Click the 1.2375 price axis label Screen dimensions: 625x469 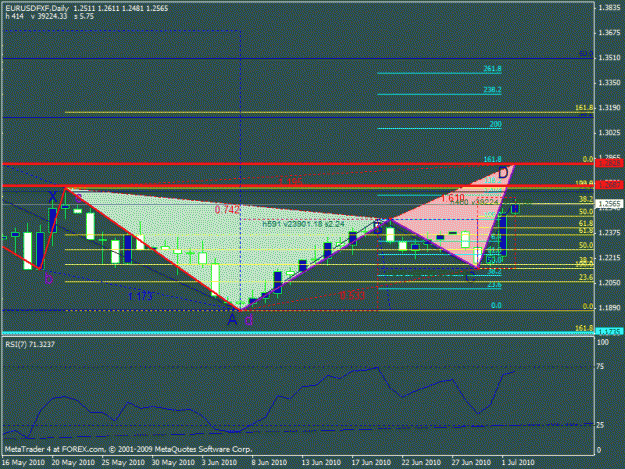(609, 233)
